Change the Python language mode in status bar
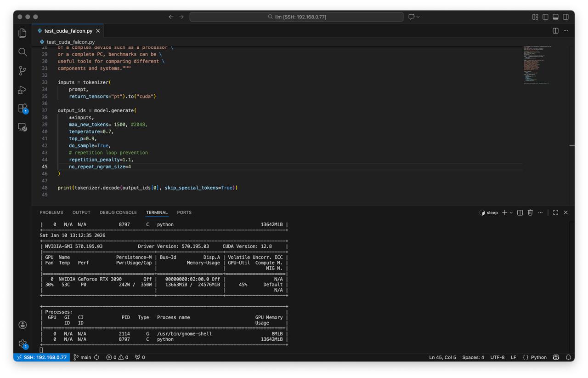 point(538,357)
